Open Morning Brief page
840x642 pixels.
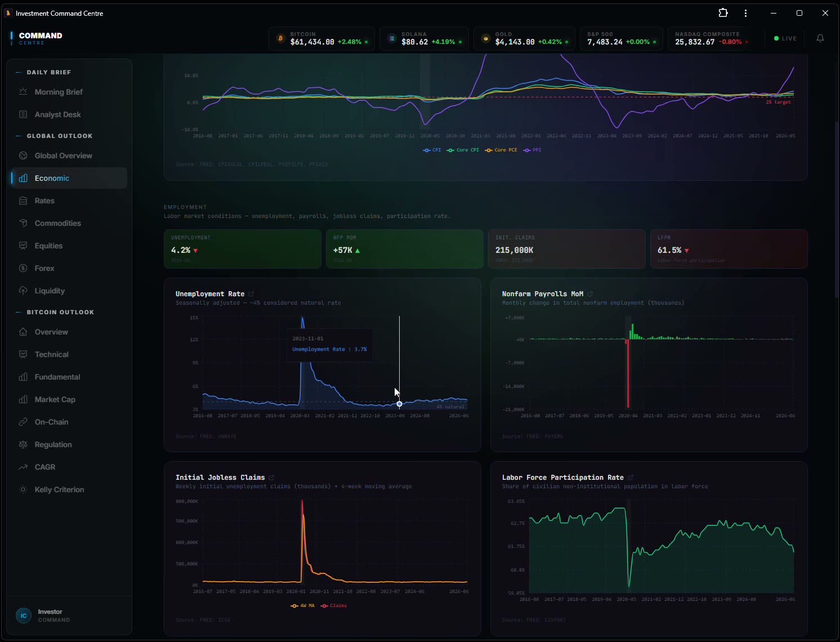(x=69, y=92)
